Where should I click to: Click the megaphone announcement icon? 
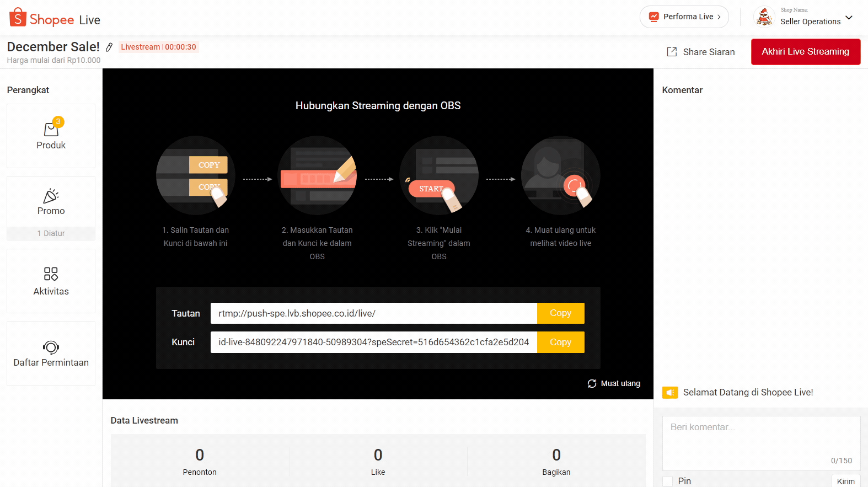click(x=669, y=392)
